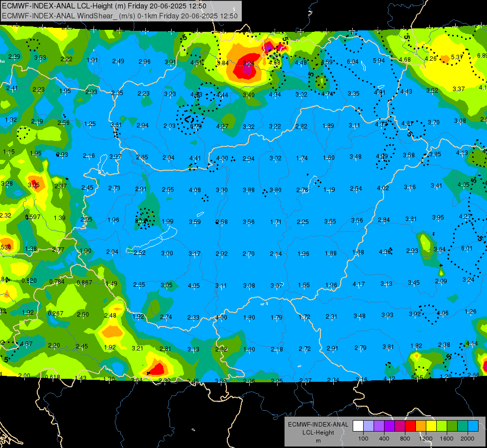
Task: Click the legend scale label 2000
Action: (x=468, y=439)
